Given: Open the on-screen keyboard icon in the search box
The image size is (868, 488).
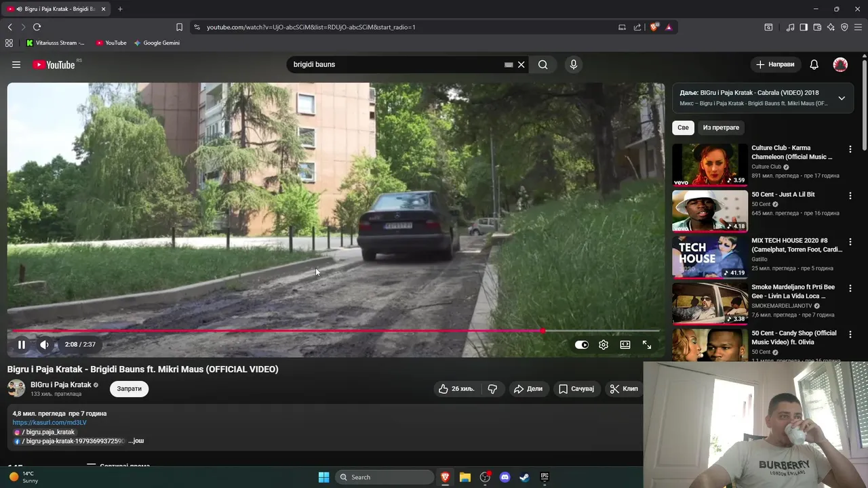Looking at the screenshot, I should (509, 64).
